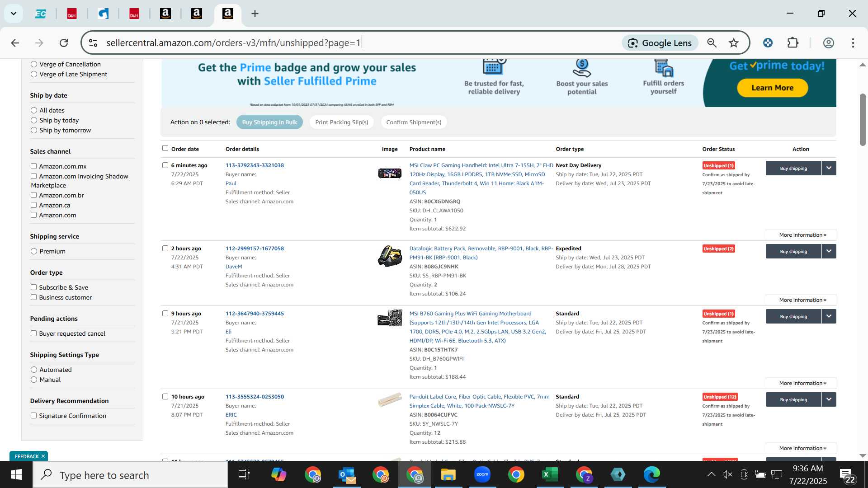Open MSI Claw PC Gaming Handheld product link
868x488 pixels.
click(481, 179)
